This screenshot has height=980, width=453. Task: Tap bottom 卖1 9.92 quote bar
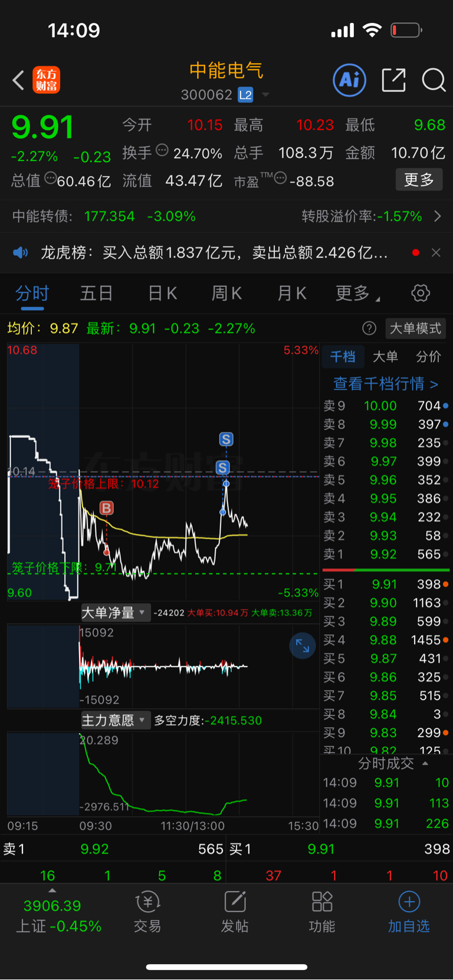click(x=113, y=849)
